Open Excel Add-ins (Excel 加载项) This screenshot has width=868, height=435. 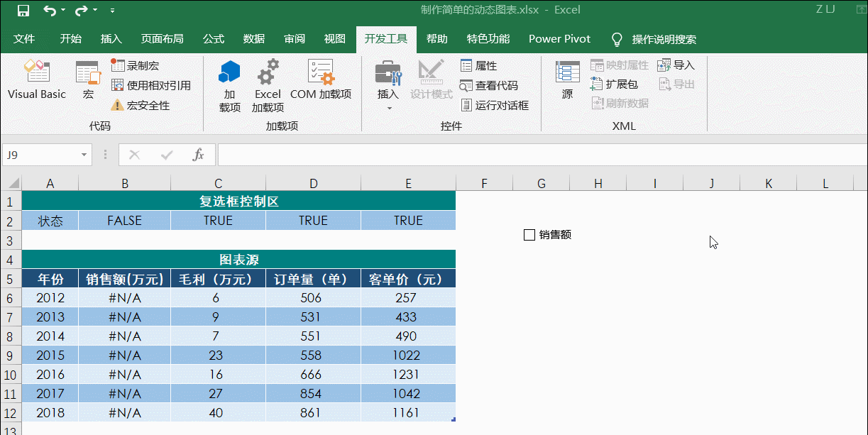coord(268,87)
